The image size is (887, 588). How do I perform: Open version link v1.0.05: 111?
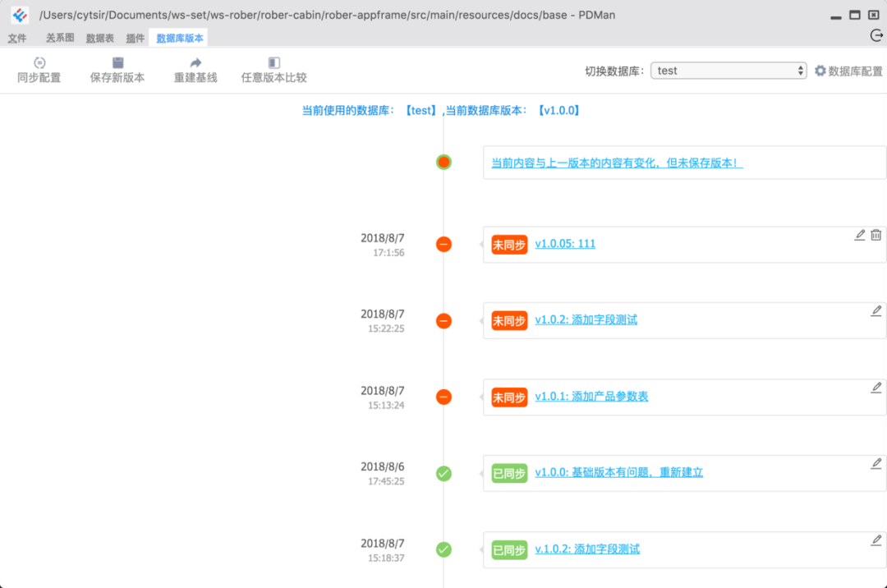tap(565, 244)
